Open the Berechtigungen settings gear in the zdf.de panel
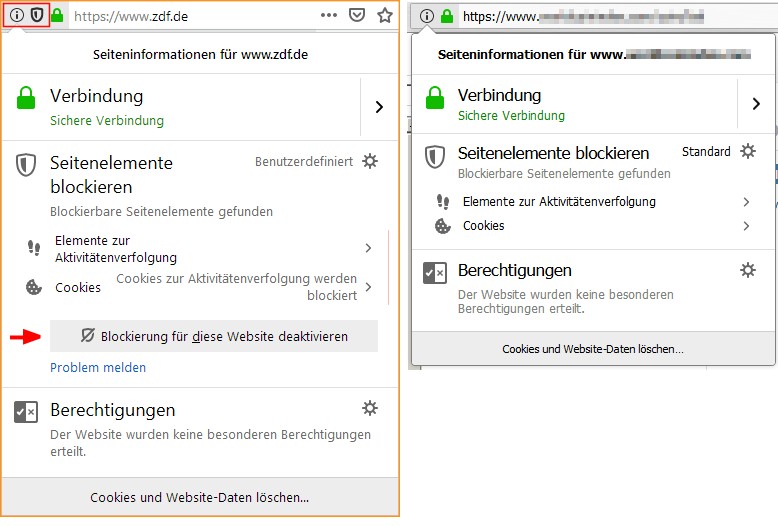The image size is (778, 526). pos(370,408)
